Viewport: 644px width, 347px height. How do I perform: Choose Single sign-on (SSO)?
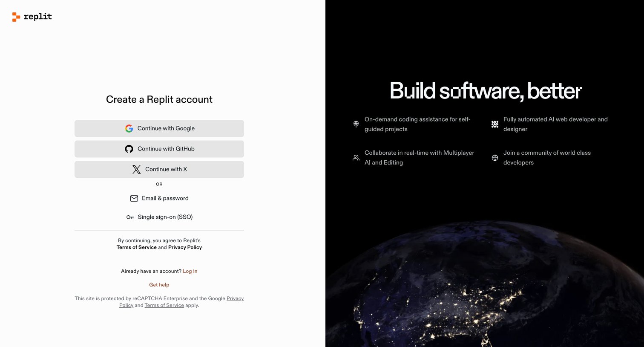click(159, 217)
